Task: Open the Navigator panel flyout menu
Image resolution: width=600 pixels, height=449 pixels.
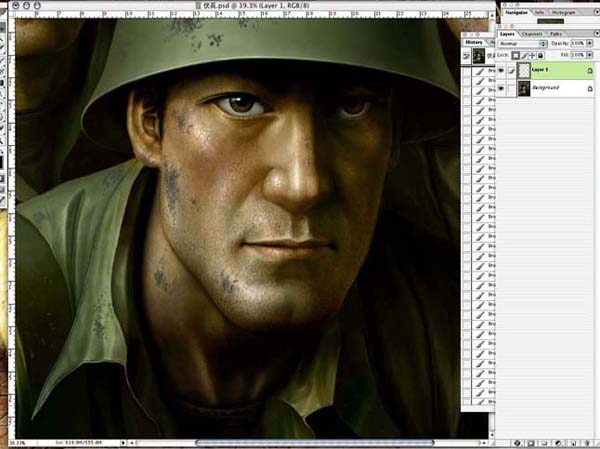Action: pos(596,13)
